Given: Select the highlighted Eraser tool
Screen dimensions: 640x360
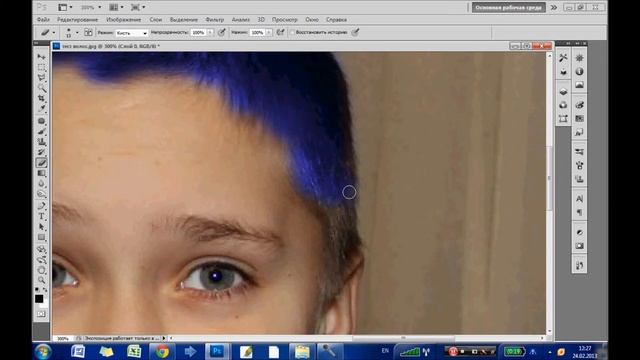Looking at the screenshot, I should (x=41, y=163).
